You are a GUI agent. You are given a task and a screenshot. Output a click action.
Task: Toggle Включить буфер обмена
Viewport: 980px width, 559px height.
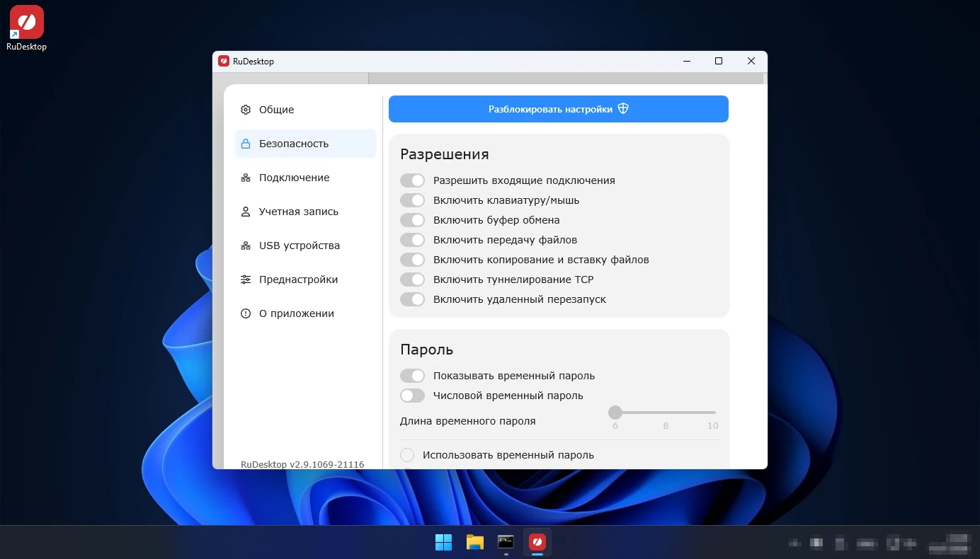(412, 220)
